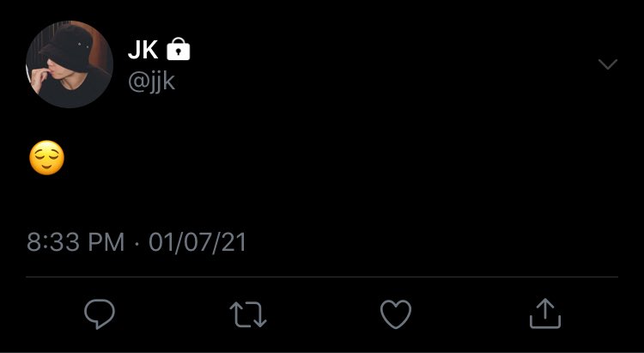Retweet JK's post with the arrows icon
The width and height of the screenshot is (644, 353).
click(x=248, y=314)
